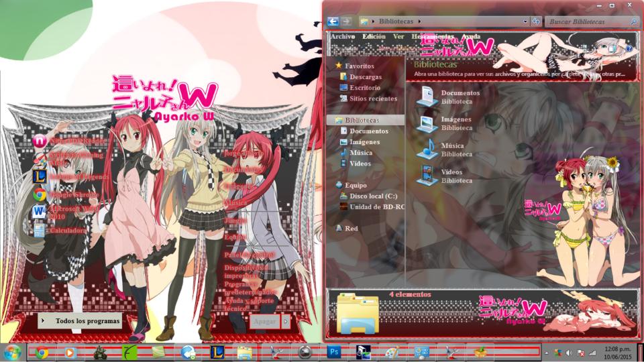Click the Buscar Bibliotecas search field

587,21
